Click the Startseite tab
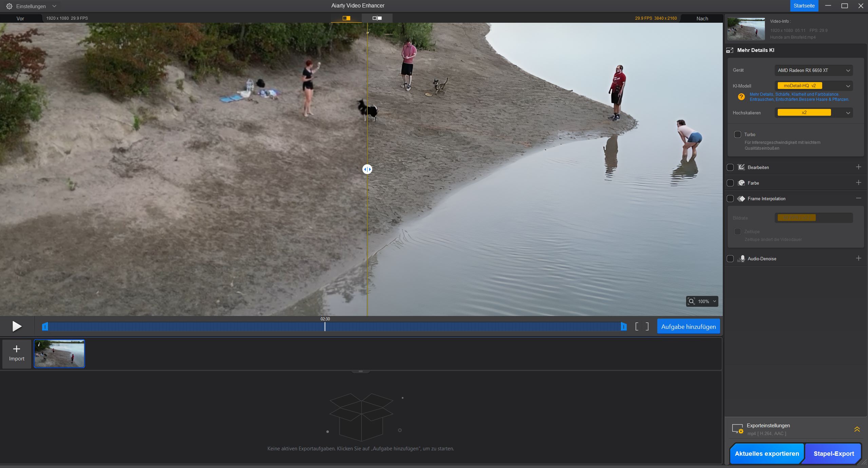The height and width of the screenshot is (468, 868). click(804, 6)
